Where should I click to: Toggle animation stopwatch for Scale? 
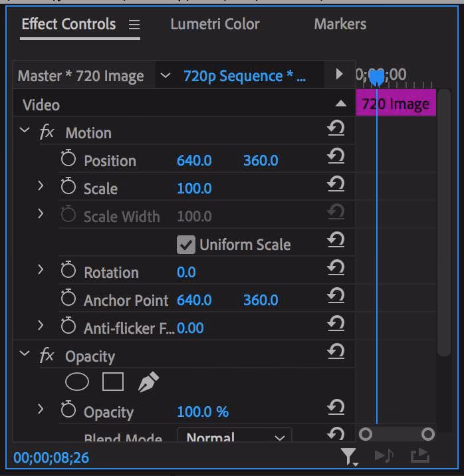coord(68,188)
